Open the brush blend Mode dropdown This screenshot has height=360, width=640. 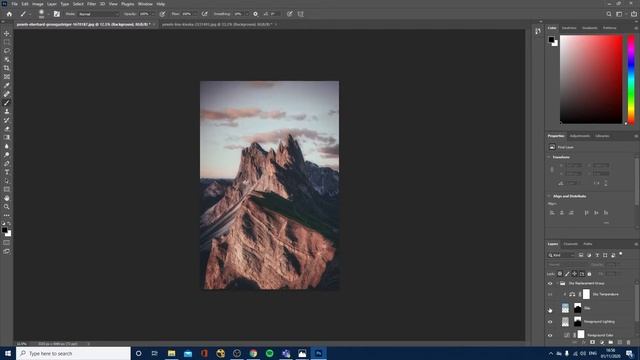pyautogui.click(x=98, y=14)
